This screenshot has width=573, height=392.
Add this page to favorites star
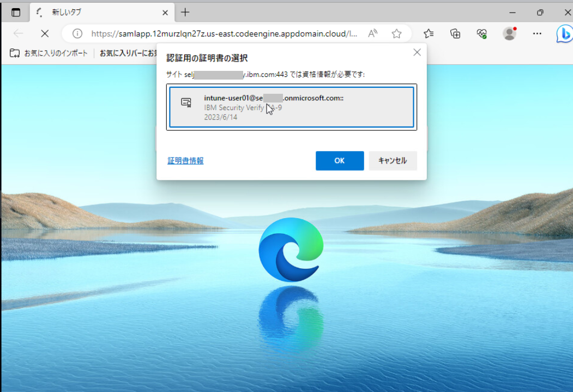[x=396, y=34]
